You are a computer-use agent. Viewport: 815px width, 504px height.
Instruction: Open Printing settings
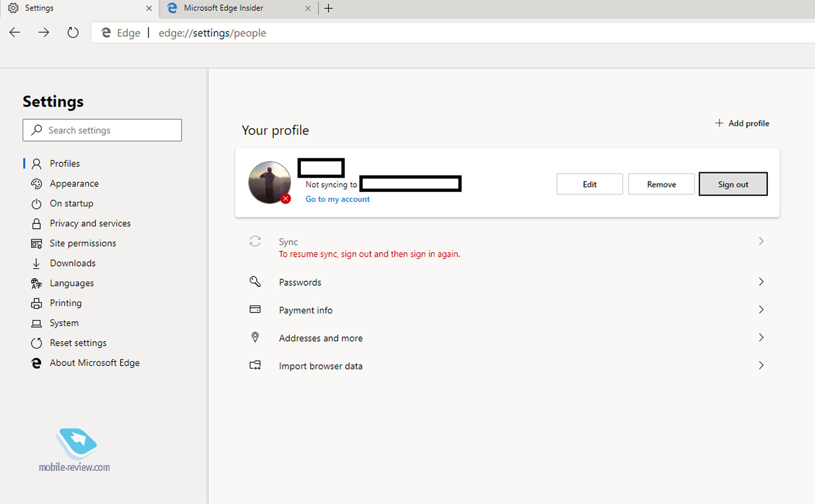tap(66, 303)
